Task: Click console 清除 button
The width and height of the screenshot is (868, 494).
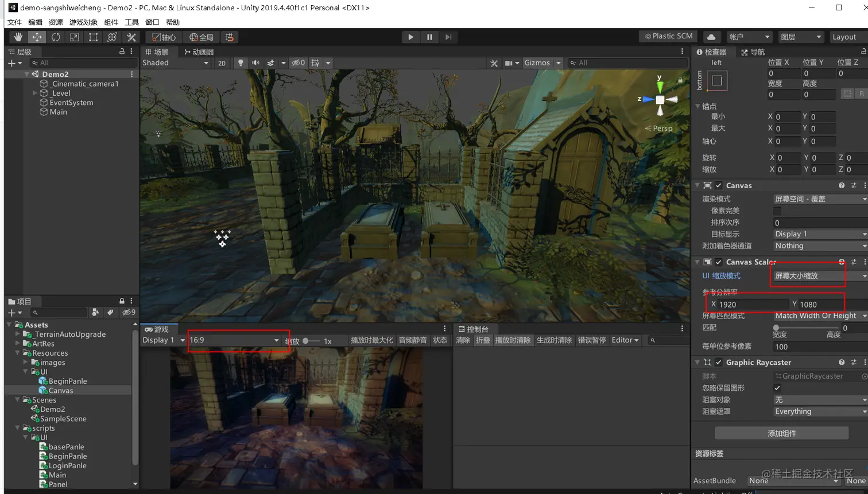Action: tap(463, 340)
